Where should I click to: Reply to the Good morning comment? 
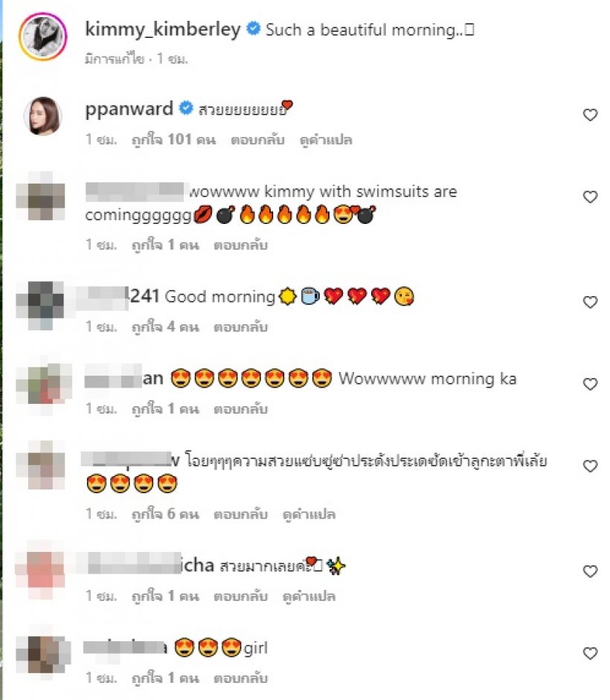241,327
